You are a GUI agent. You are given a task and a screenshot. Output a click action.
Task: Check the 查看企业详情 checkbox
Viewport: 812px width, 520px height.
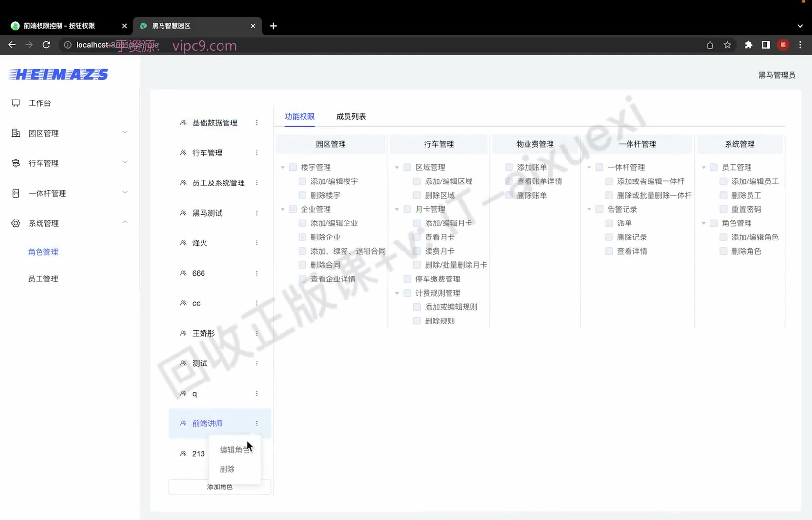(x=303, y=279)
